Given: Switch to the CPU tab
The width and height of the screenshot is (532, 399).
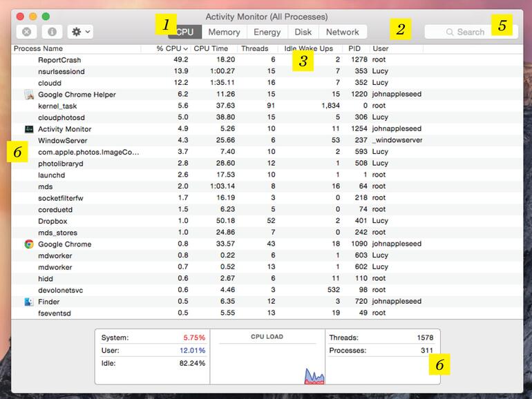Looking at the screenshot, I should coord(185,32).
